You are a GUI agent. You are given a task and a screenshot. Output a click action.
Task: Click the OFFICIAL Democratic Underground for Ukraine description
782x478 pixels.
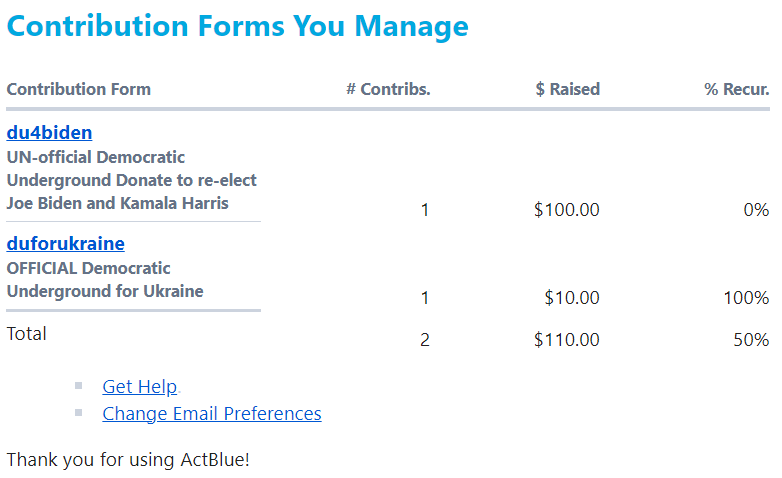tap(105, 280)
